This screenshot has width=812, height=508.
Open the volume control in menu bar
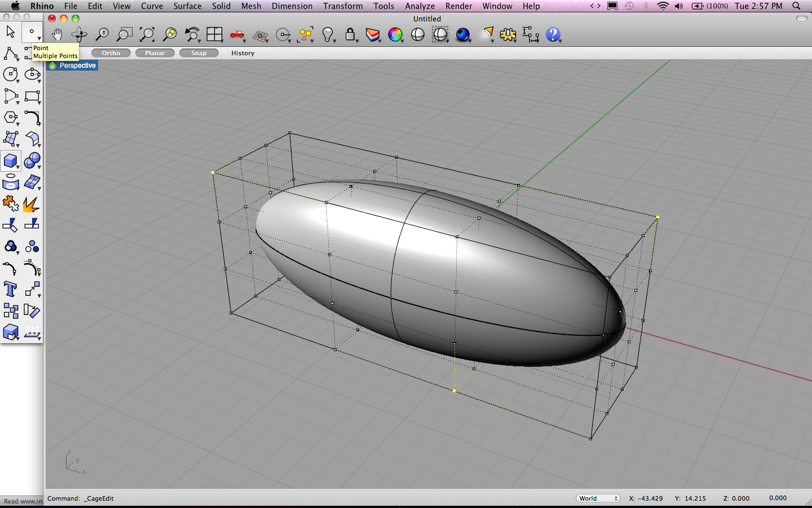(x=679, y=6)
